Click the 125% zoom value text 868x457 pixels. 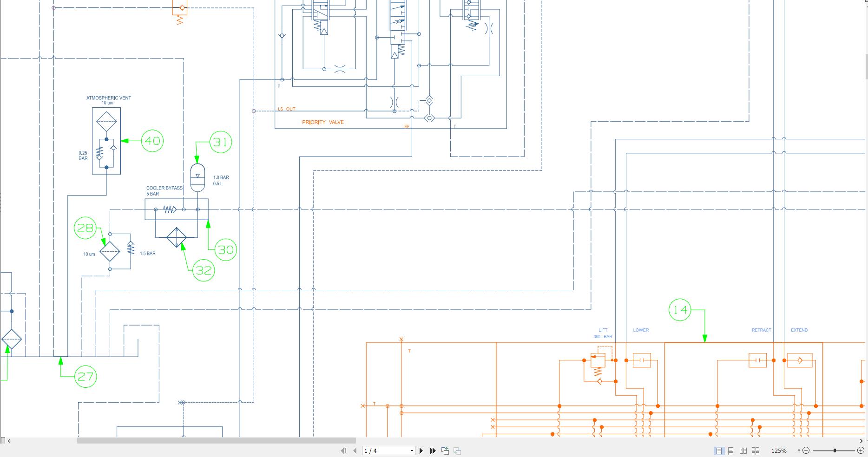779,451
